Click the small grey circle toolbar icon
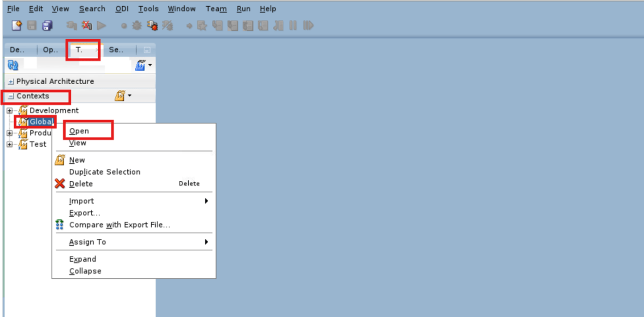The width and height of the screenshot is (644, 317). [x=124, y=26]
